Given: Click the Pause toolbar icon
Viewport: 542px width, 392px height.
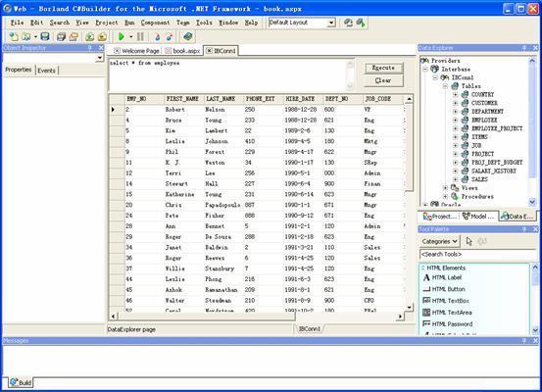Looking at the screenshot, I should point(140,36).
